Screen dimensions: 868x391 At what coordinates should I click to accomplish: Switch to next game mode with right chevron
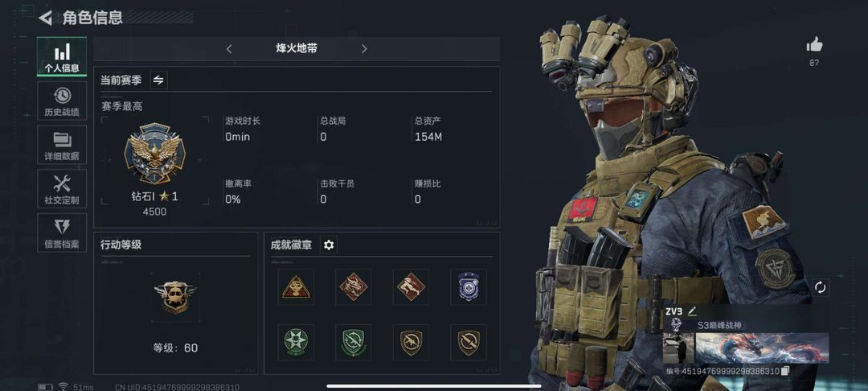coord(364,49)
